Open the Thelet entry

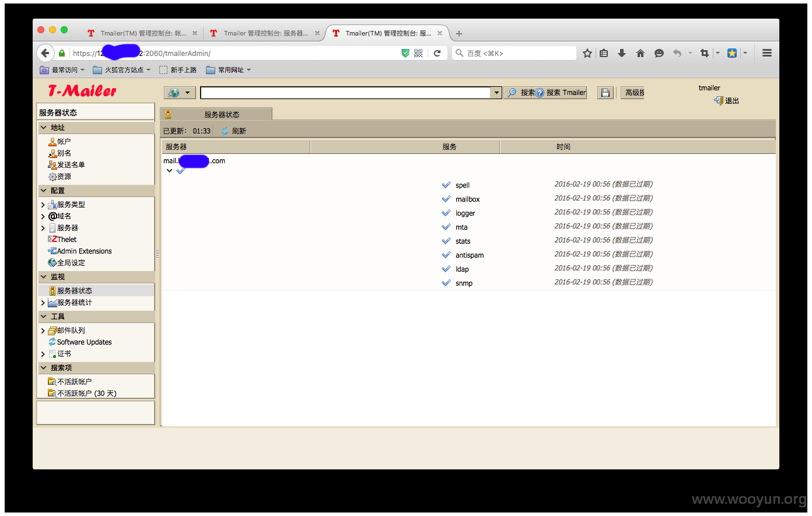62,240
